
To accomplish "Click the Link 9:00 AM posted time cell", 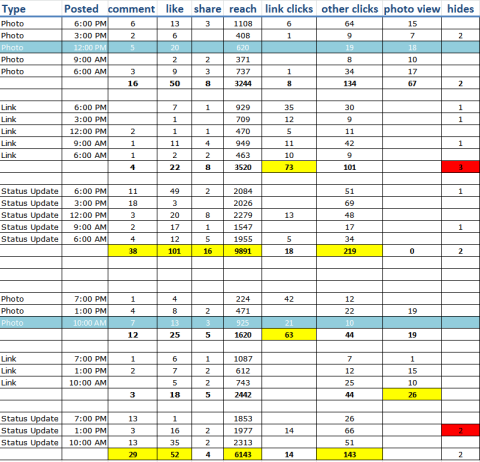I will [x=85, y=143].
